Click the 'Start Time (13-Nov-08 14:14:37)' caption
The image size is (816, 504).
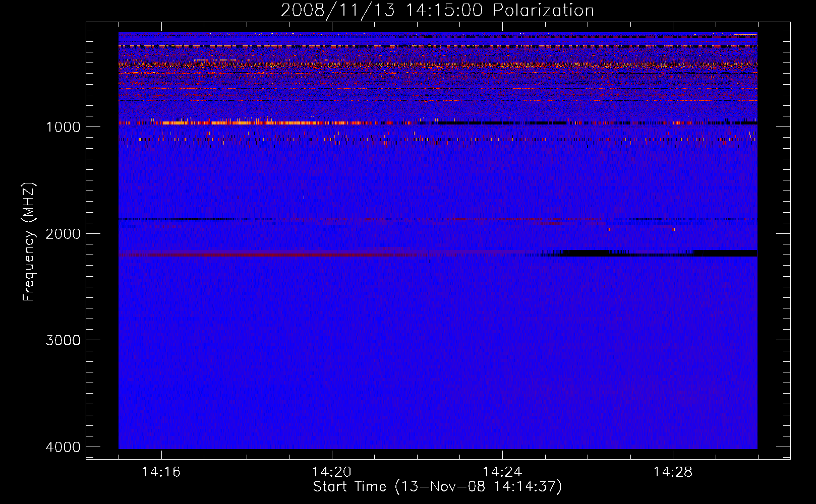[x=437, y=487]
